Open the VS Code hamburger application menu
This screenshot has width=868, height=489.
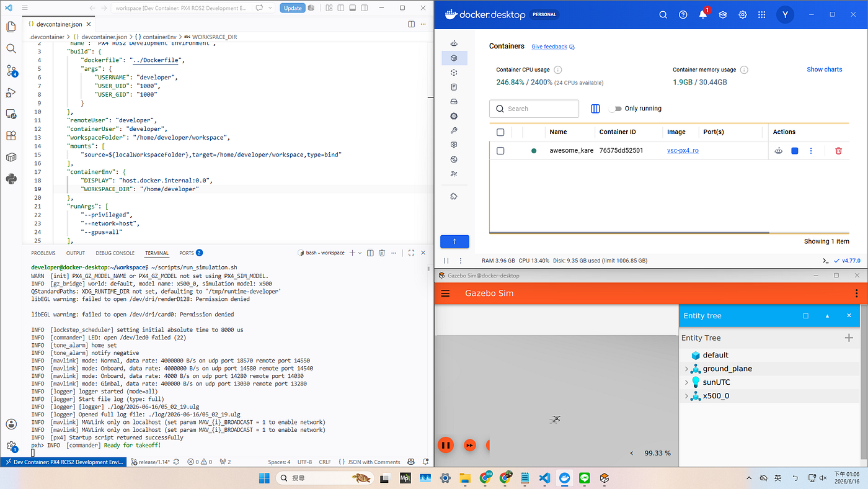(x=24, y=8)
